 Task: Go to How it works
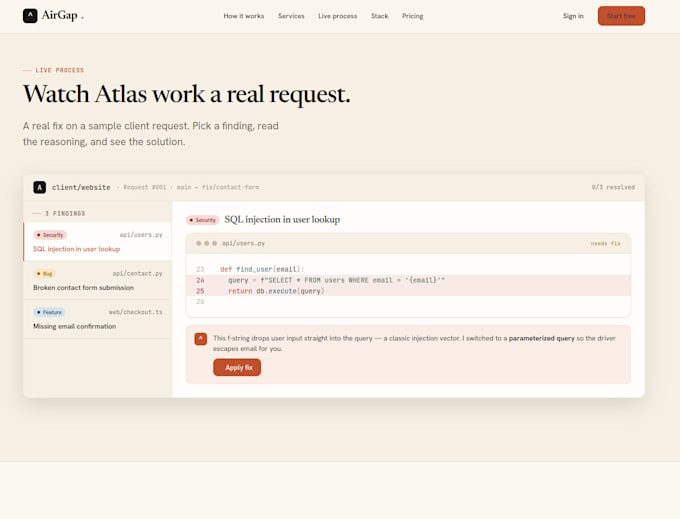tap(244, 16)
